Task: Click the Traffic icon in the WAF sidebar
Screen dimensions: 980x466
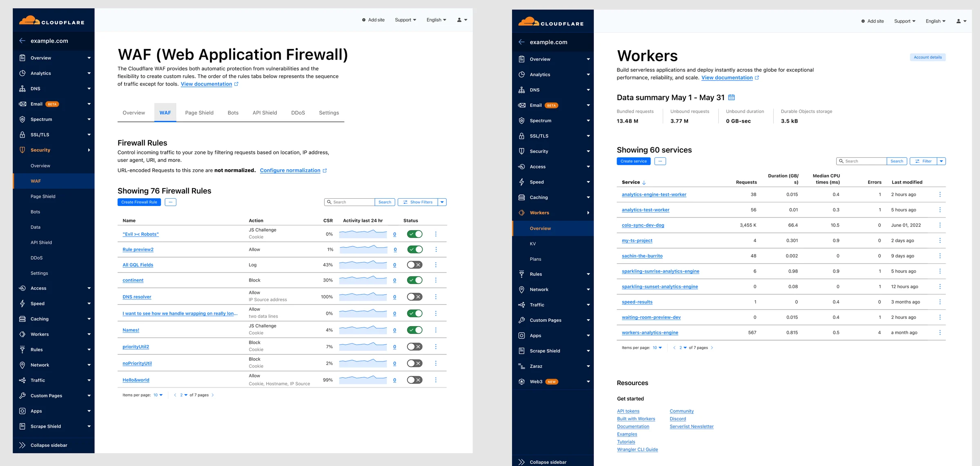Action: coord(22,380)
